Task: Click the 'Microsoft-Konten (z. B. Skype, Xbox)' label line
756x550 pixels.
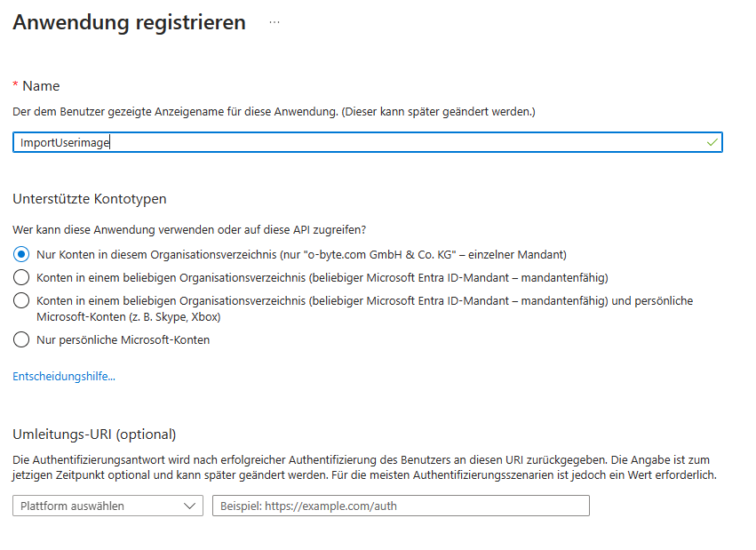Action: click(128, 317)
